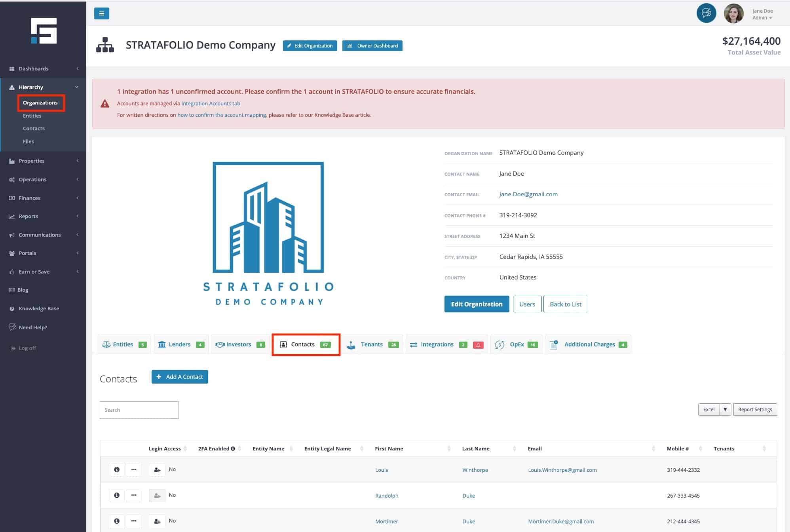Click the red integrations alert bell badge
Viewport: 790px width, 532px height.
pos(478,345)
